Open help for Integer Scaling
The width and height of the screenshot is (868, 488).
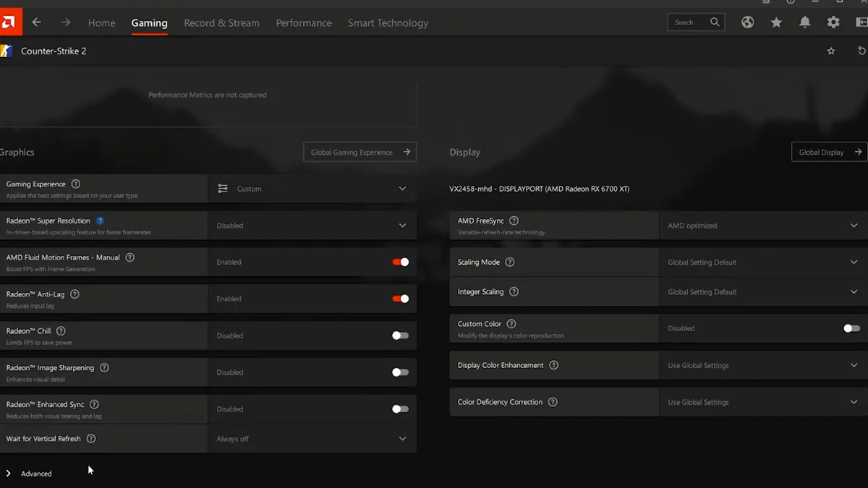pos(514,292)
